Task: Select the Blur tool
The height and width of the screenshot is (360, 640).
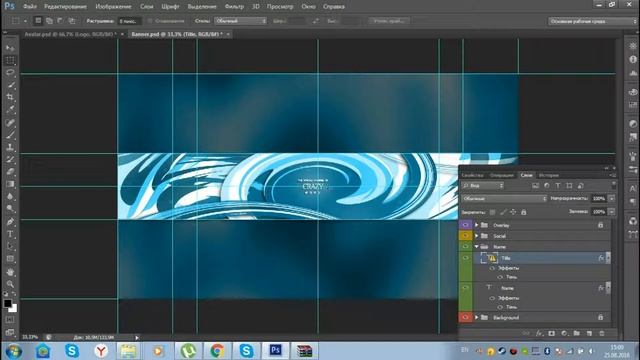Action: click(x=10, y=196)
